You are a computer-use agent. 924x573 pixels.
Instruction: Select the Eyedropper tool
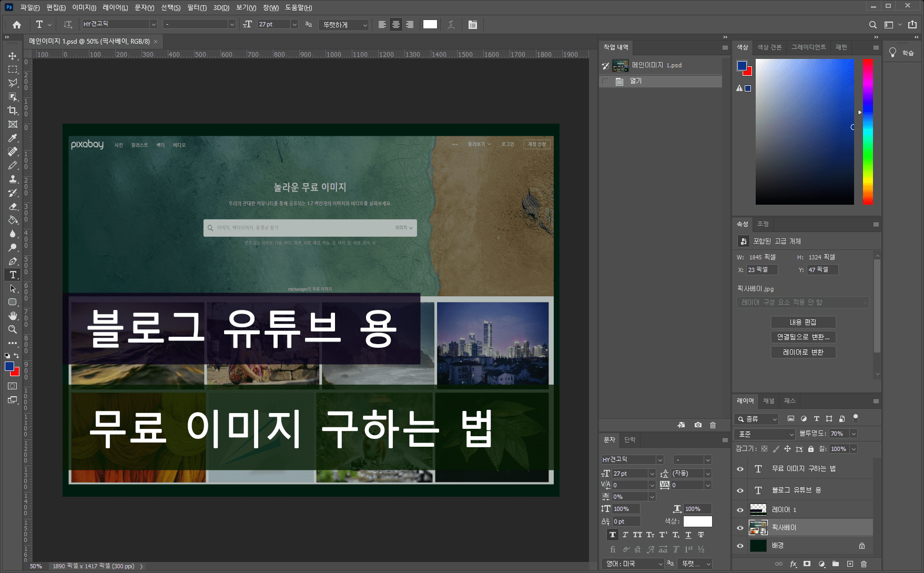(x=12, y=138)
